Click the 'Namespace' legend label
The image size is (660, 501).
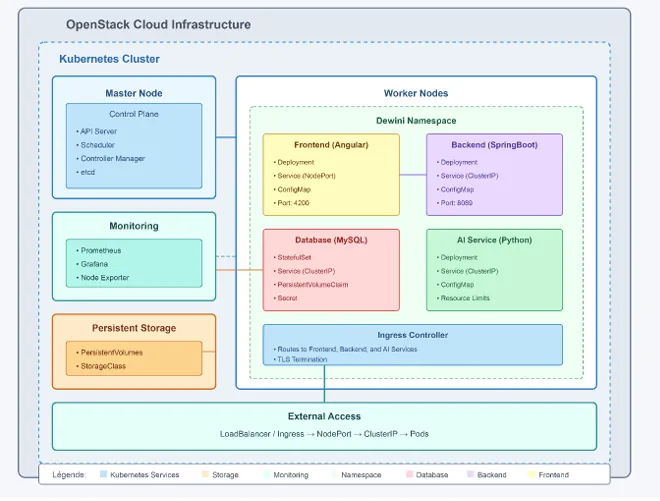(x=361, y=475)
